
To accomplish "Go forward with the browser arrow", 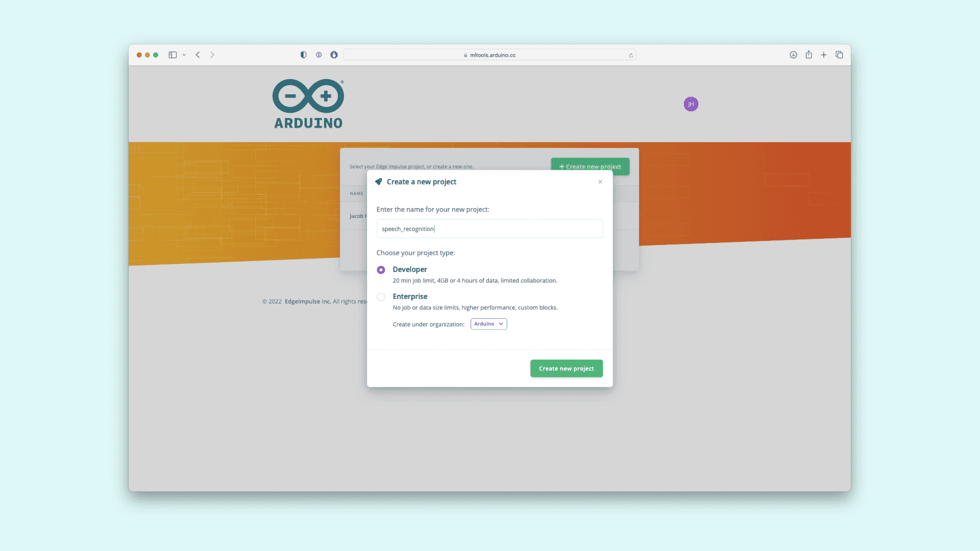I will click(x=212, y=55).
